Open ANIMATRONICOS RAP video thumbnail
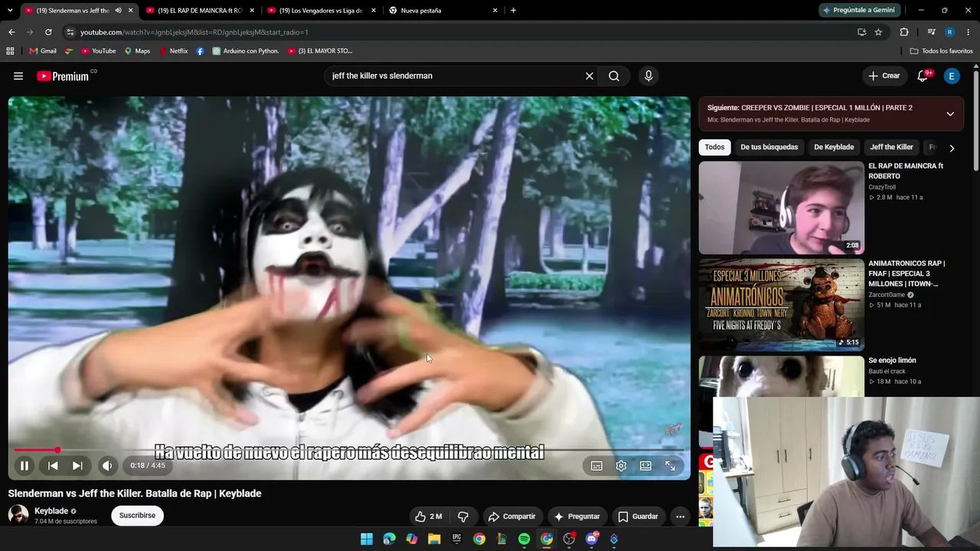This screenshot has width=980, height=551. click(x=781, y=305)
